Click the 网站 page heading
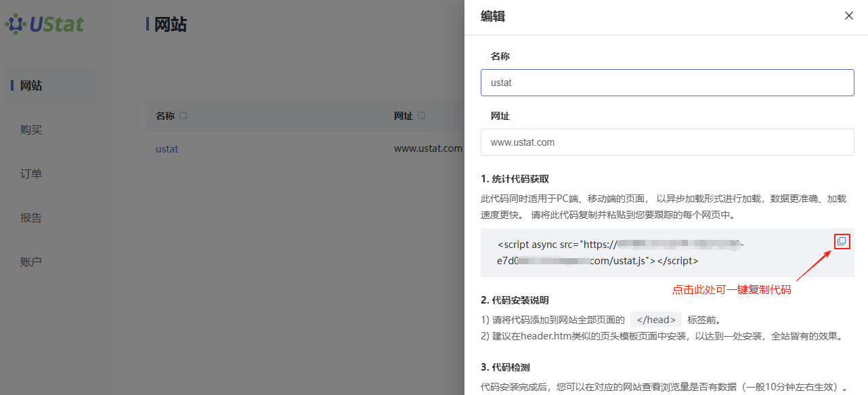This screenshot has height=395, width=868. click(171, 25)
